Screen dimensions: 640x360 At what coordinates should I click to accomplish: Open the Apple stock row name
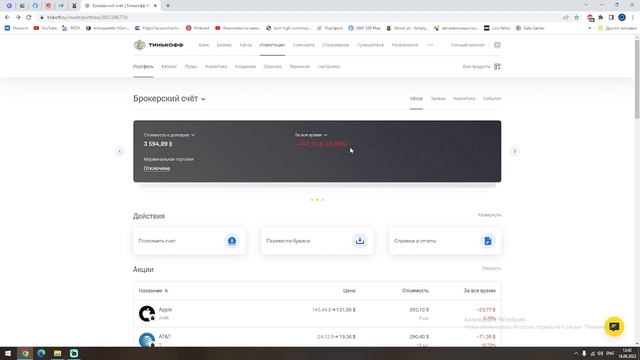coord(165,310)
